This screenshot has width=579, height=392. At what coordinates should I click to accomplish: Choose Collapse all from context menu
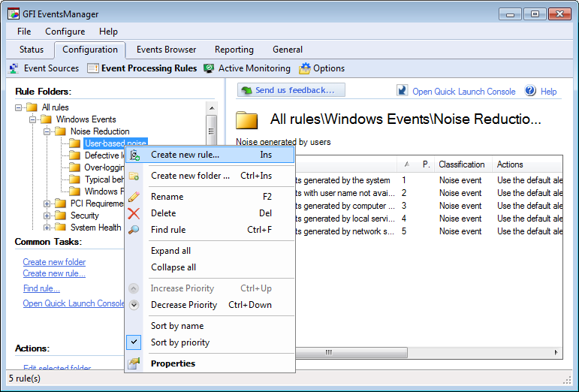point(210,267)
